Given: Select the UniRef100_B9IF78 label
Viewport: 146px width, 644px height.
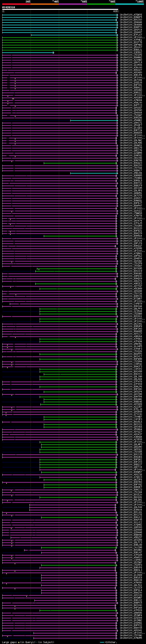Looking at the screenshot, I should (131, 42).
